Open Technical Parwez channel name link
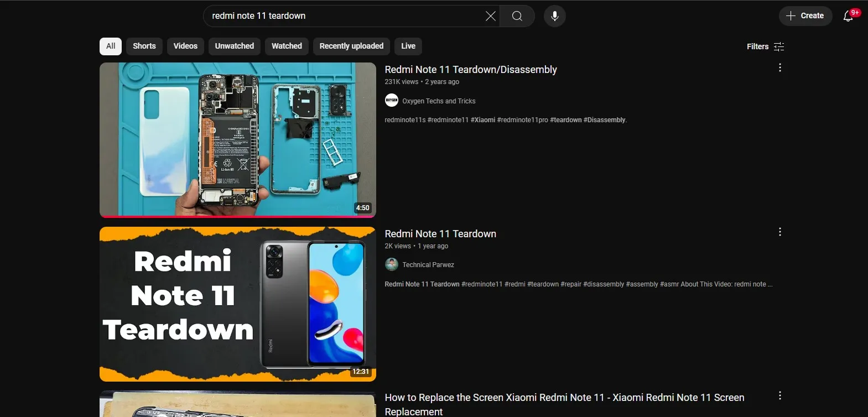 [x=428, y=265]
